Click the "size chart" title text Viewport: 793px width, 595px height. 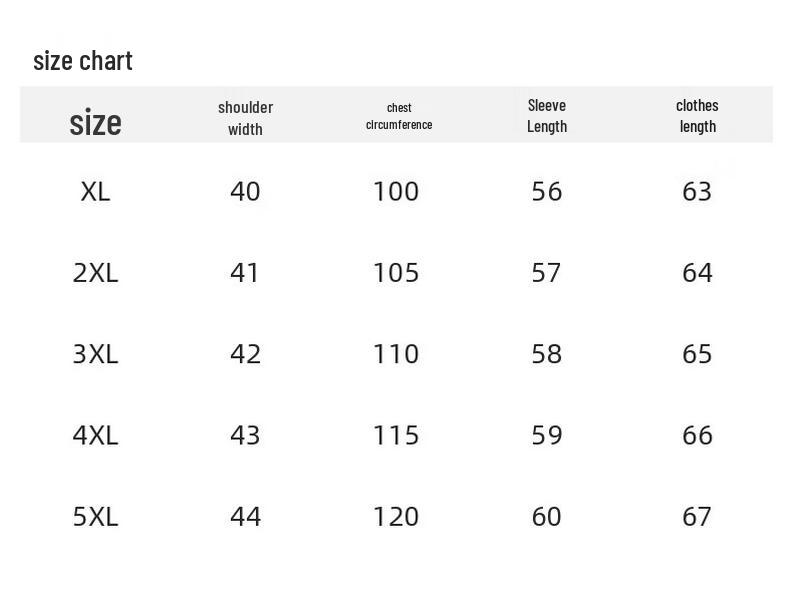point(83,61)
